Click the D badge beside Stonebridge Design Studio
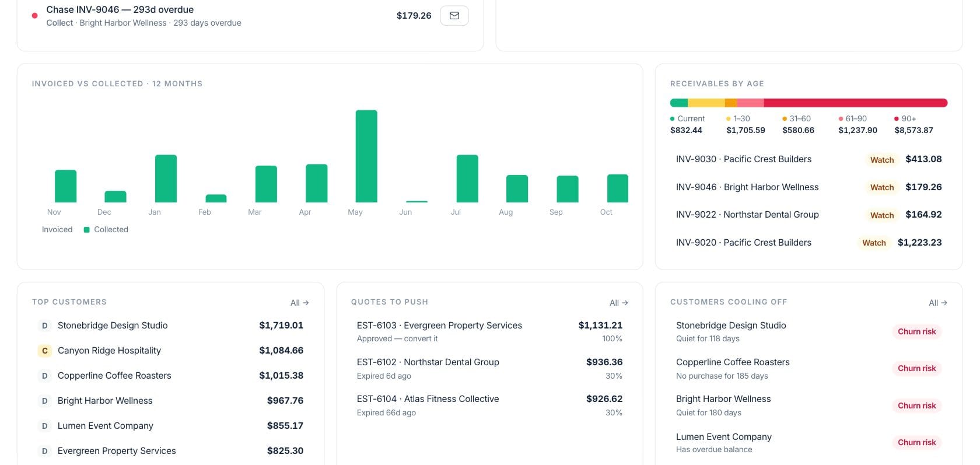Screen dimensions: 980x465 44,326
